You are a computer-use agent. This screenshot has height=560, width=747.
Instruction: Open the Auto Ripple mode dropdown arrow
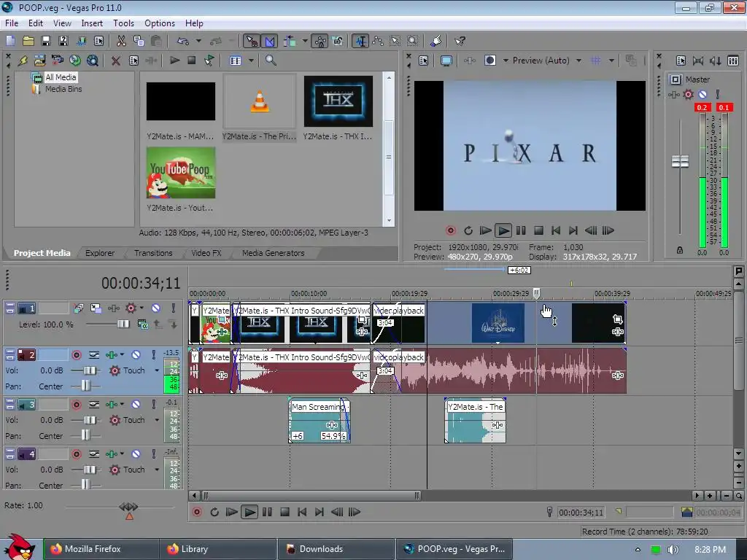(304, 41)
